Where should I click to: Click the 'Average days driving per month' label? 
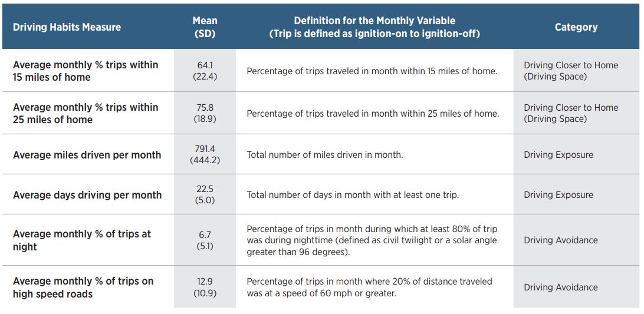(87, 195)
